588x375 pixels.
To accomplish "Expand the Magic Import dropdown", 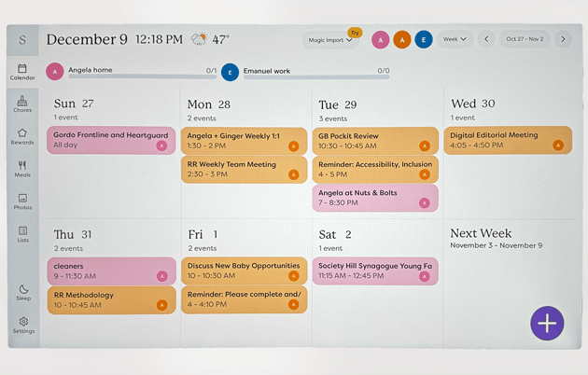I will [x=330, y=40].
